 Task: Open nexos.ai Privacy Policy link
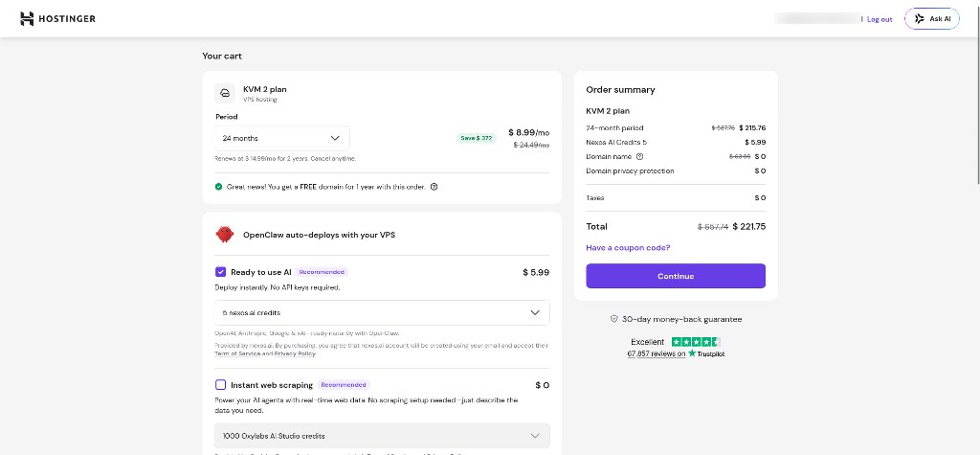pos(295,353)
